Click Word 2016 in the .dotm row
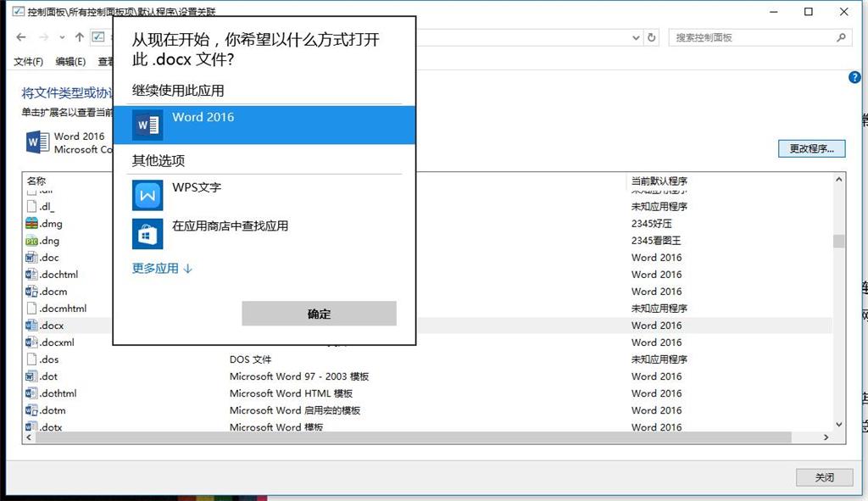 pos(657,410)
